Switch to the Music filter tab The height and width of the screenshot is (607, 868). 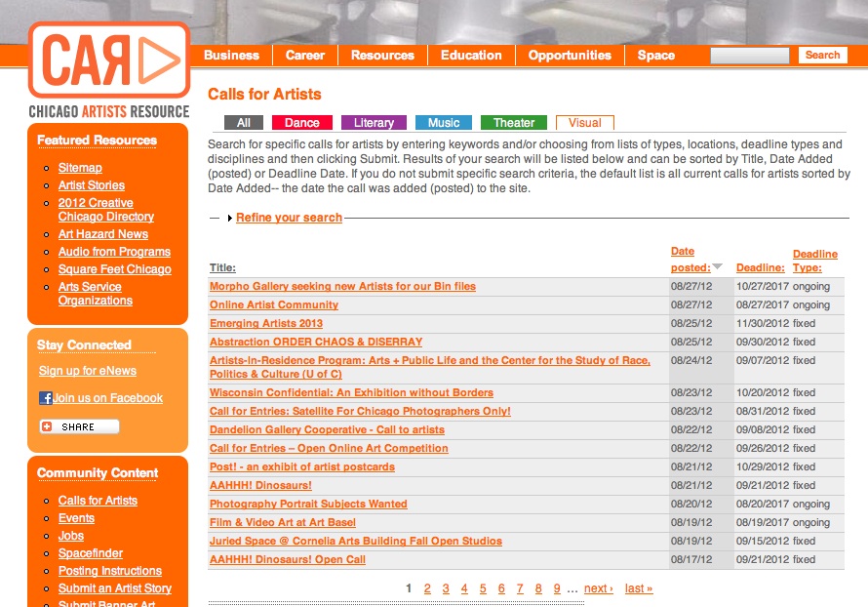coord(443,123)
